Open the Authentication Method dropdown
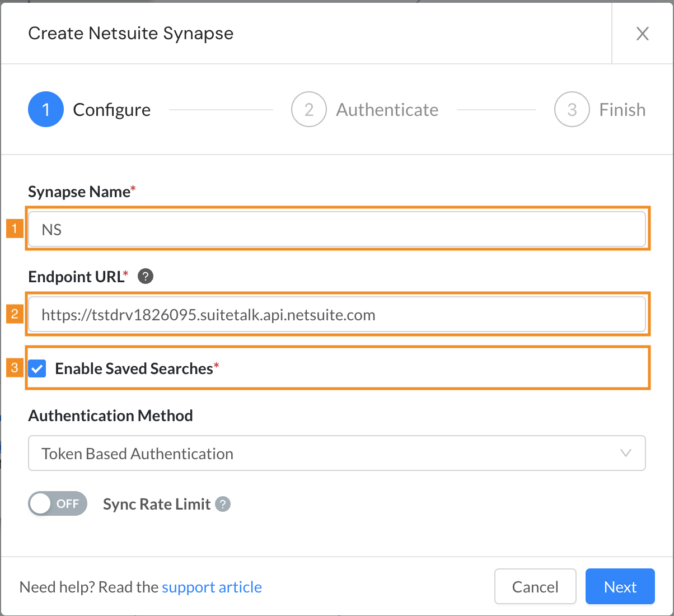This screenshot has width=674, height=616. [337, 453]
